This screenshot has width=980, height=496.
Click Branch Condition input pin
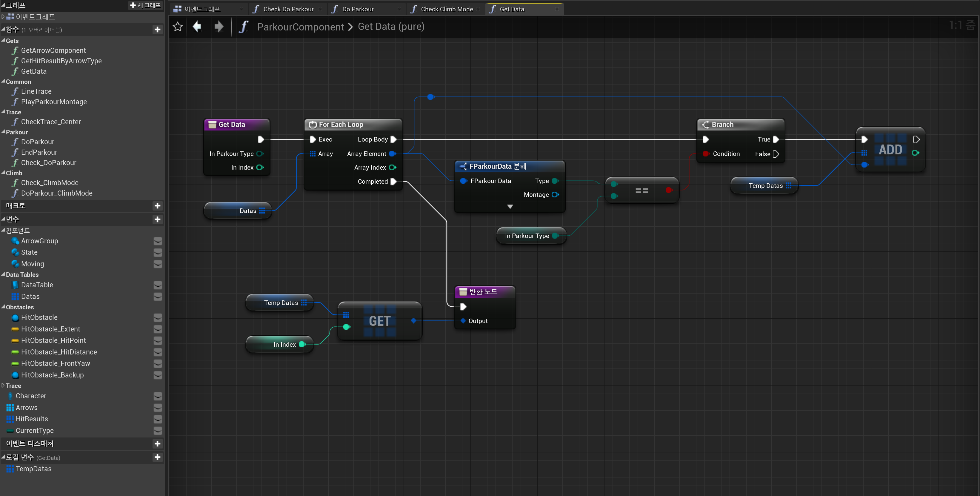706,154
